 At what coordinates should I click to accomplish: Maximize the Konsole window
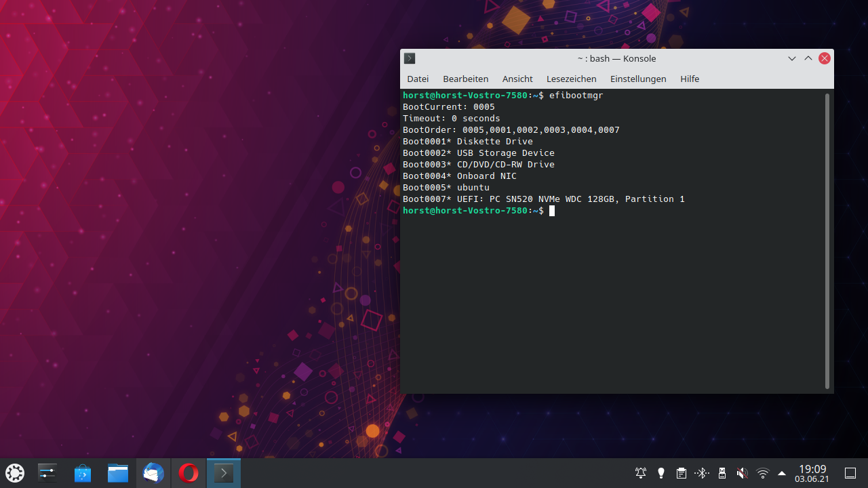click(x=808, y=58)
